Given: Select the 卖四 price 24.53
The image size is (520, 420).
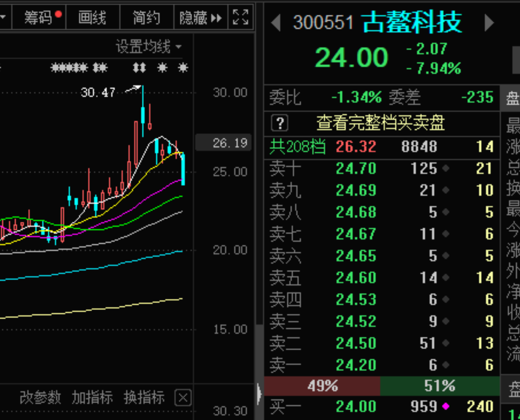Looking at the screenshot, I should 356,299.
